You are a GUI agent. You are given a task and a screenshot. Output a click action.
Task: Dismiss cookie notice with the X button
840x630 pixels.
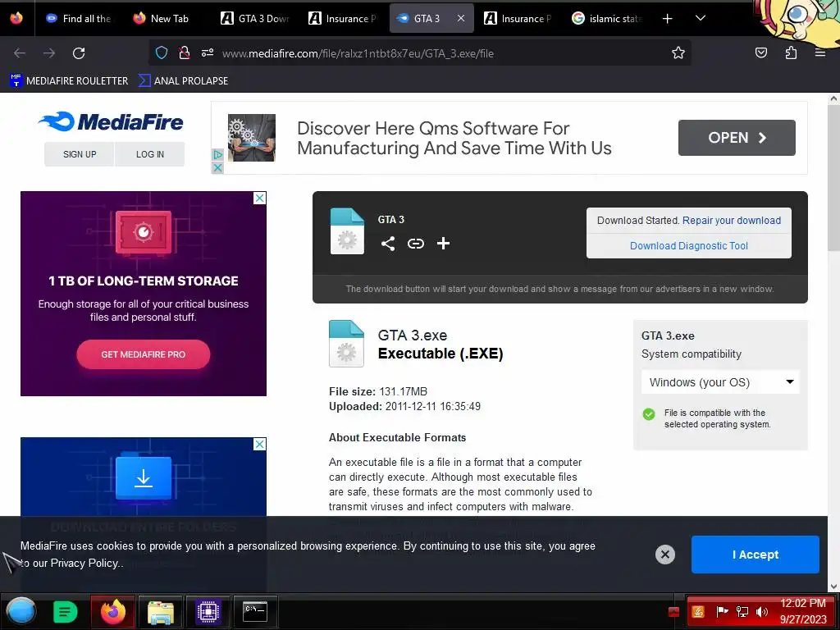coord(664,555)
